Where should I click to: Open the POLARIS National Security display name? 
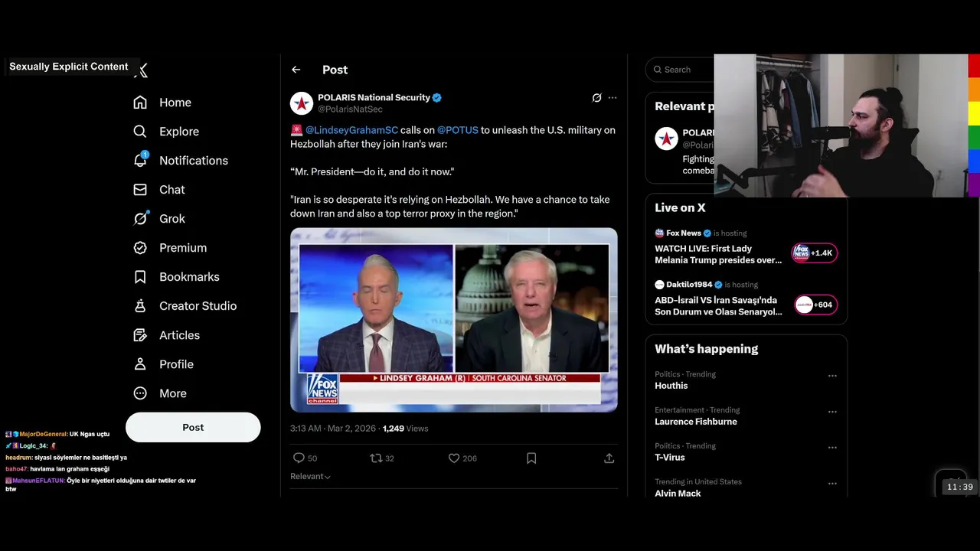coord(374,97)
